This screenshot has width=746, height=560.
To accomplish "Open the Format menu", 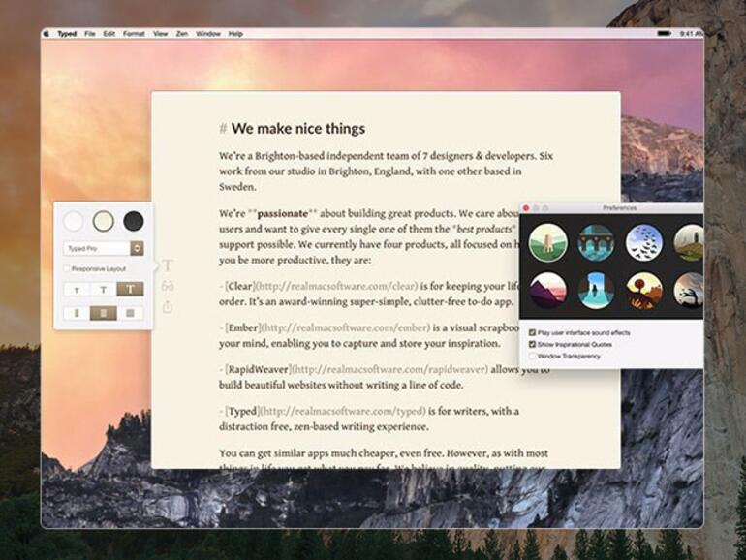I will coord(134,34).
